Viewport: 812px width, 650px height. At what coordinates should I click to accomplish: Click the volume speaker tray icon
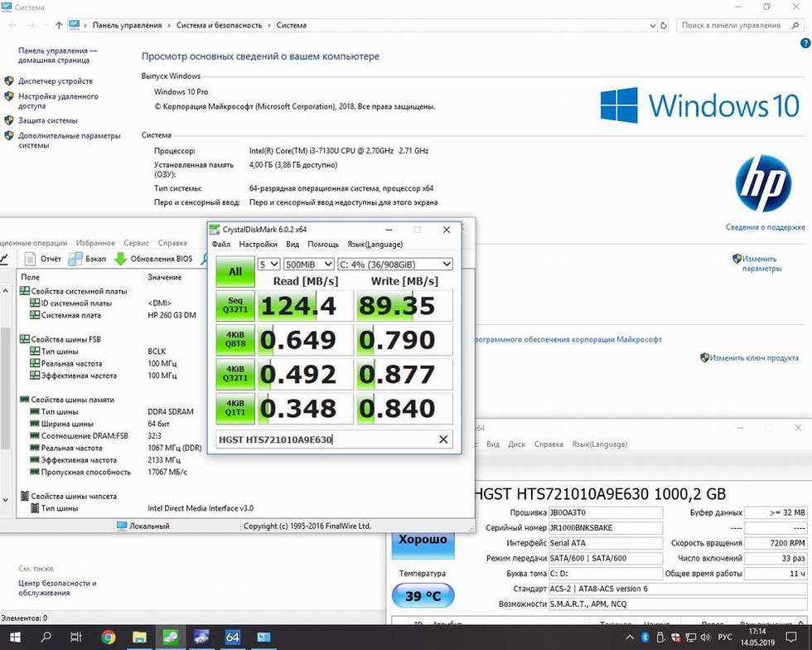(705, 637)
